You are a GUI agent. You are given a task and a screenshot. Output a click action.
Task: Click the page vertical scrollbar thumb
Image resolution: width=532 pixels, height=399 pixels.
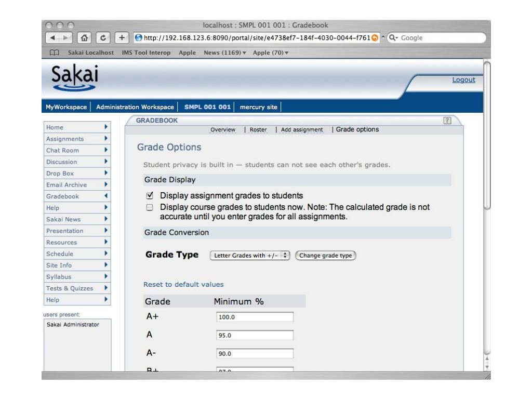tap(487, 136)
